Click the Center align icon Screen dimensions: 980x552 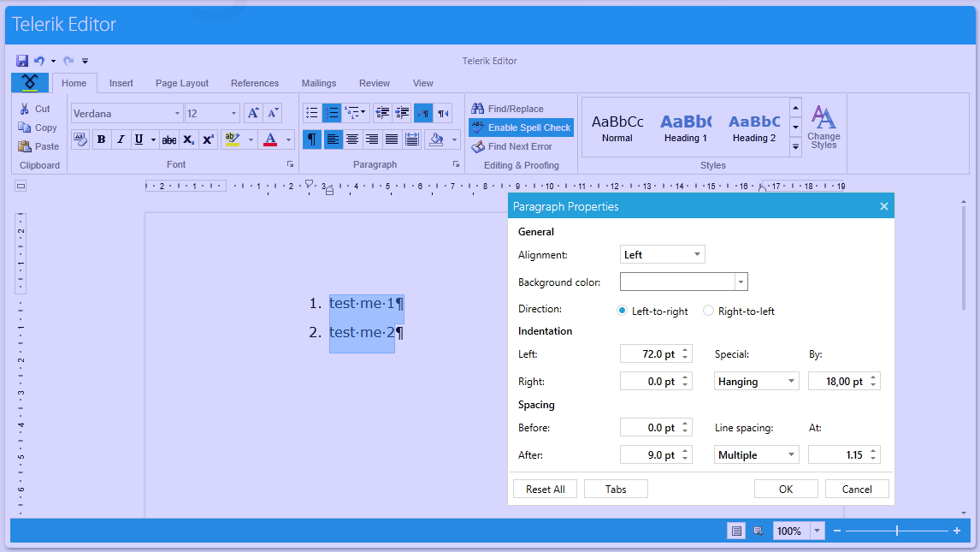tap(352, 139)
